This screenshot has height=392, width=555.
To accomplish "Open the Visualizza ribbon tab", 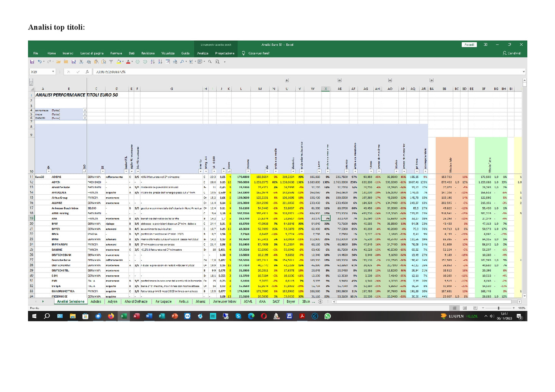I will [168, 53].
